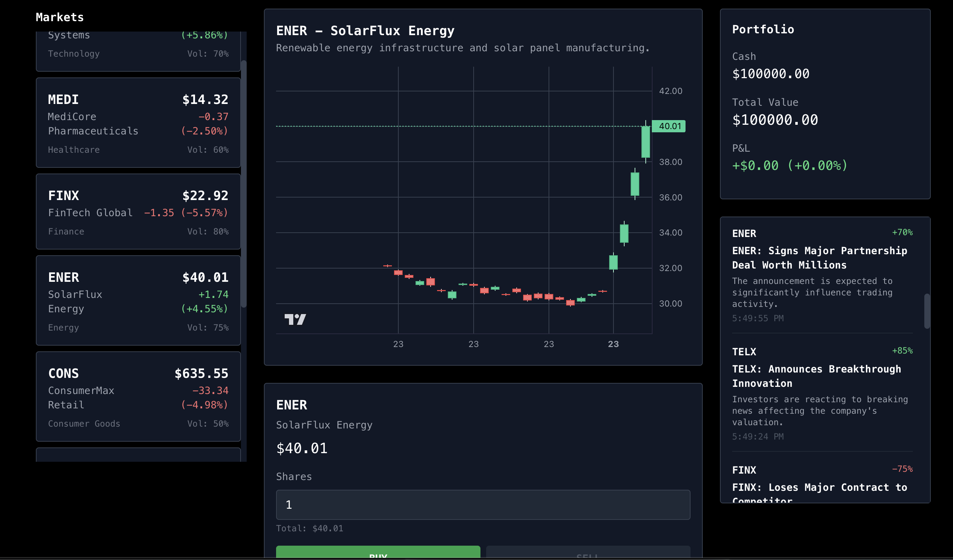Open the ENER partnership deal news item
Viewport: 953px width, 560px height.
pos(819,258)
